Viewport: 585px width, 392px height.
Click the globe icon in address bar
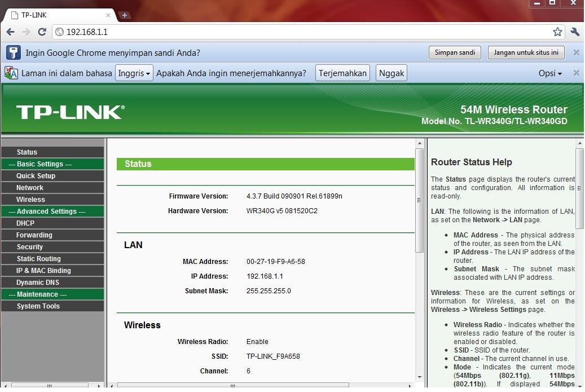click(x=60, y=32)
